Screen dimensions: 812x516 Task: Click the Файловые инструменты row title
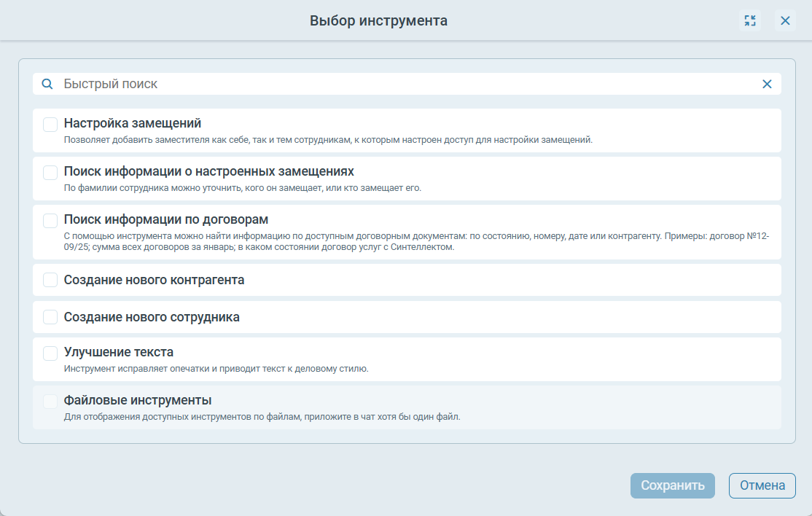coord(138,401)
